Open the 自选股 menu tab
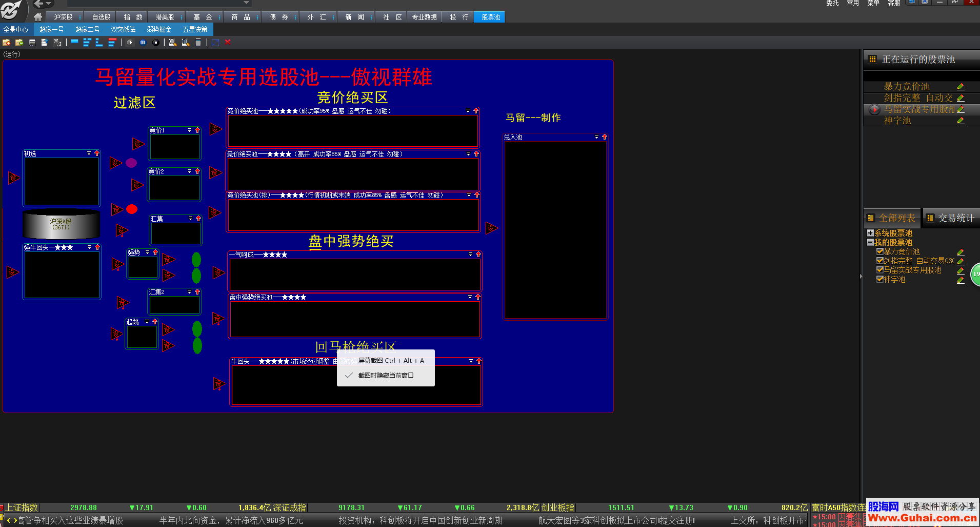Image resolution: width=980 pixels, height=527 pixels. point(101,17)
